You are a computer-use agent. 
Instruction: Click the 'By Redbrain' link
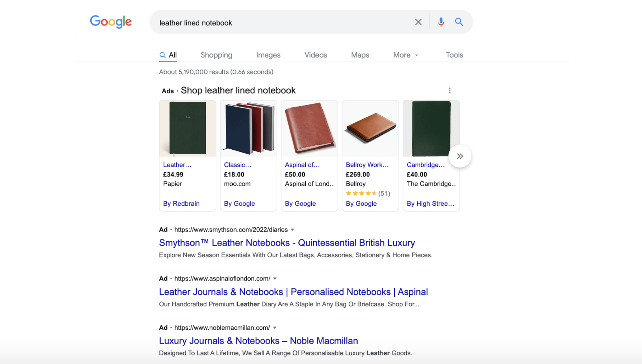click(181, 204)
